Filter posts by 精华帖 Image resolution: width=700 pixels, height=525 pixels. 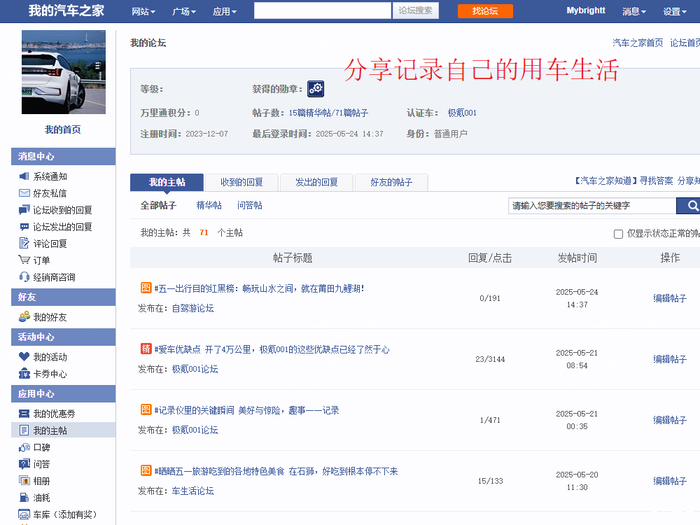click(208, 205)
